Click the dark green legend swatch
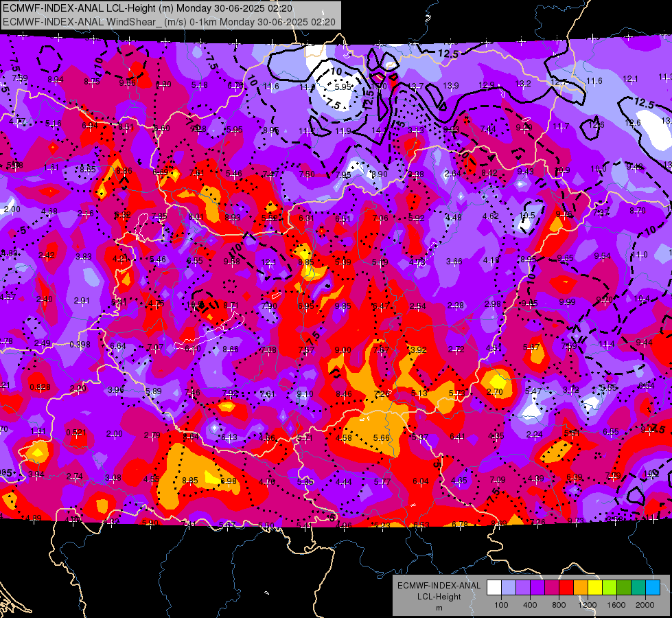The width and height of the screenshot is (672, 618). (624, 588)
